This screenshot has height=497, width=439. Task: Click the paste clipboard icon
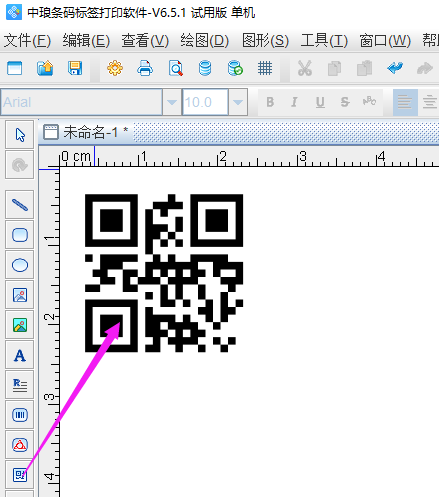tap(364, 68)
